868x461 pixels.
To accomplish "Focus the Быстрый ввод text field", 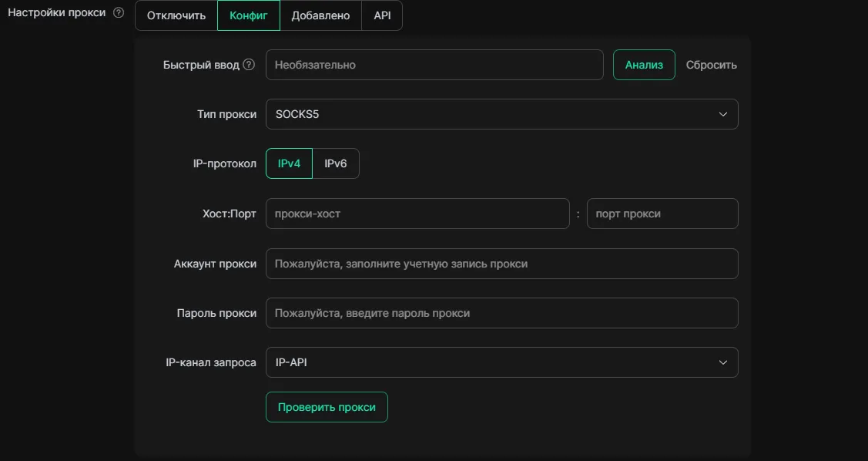I will pos(434,65).
